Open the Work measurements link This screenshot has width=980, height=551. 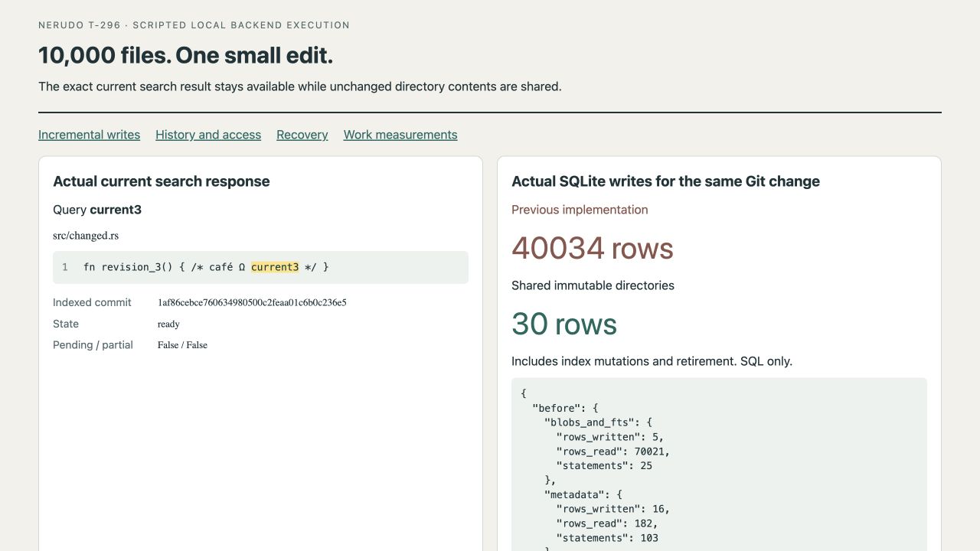[x=400, y=135]
